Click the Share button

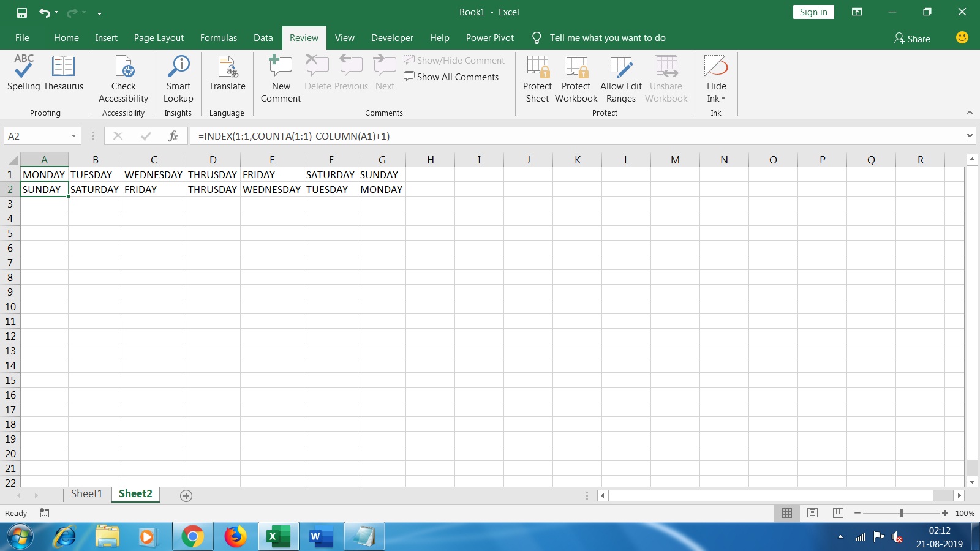tap(911, 39)
